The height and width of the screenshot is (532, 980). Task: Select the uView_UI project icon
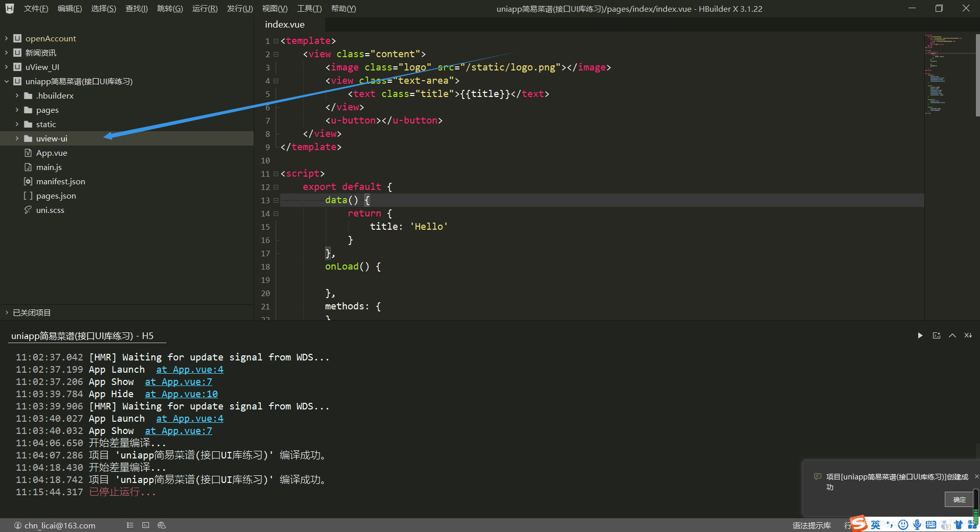coord(17,67)
